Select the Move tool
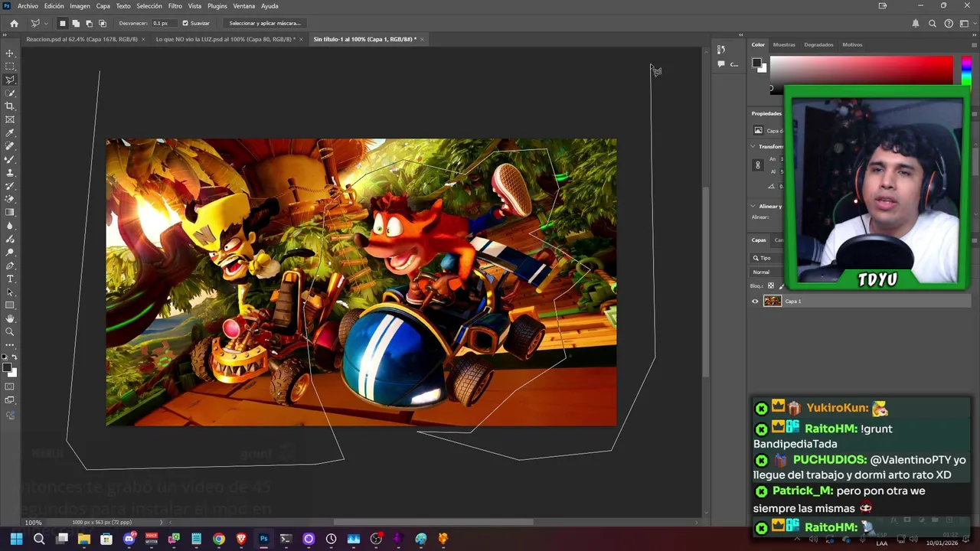Viewport: 980px width, 551px height. click(x=10, y=54)
